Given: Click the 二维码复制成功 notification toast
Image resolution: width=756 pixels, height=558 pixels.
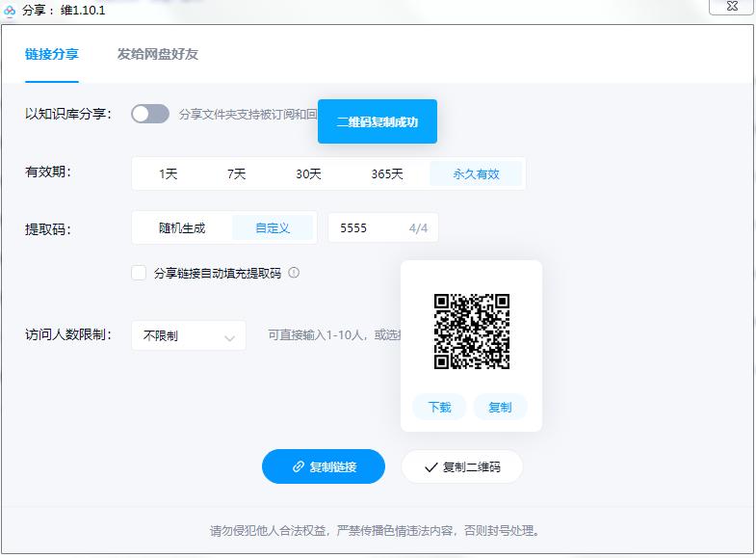Looking at the screenshot, I should 378,121.
